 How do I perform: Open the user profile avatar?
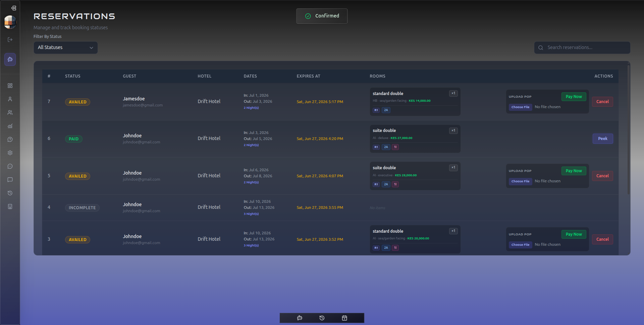(x=10, y=22)
